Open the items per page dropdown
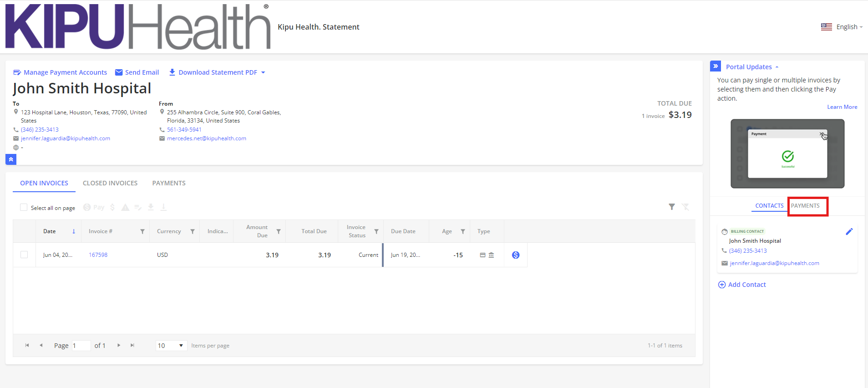868x388 pixels. [x=172, y=345]
